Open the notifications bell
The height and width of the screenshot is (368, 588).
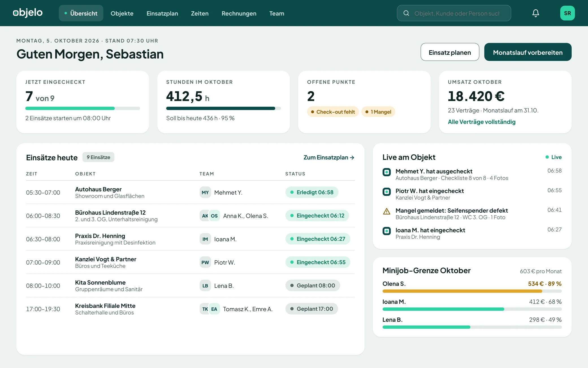click(535, 13)
